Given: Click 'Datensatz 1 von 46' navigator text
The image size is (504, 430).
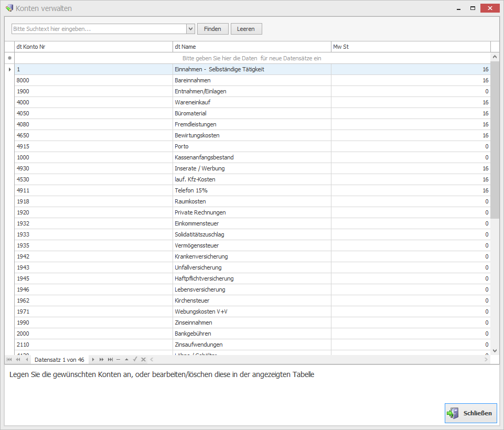Looking at the screenshot, I should (x=59, y=360).
